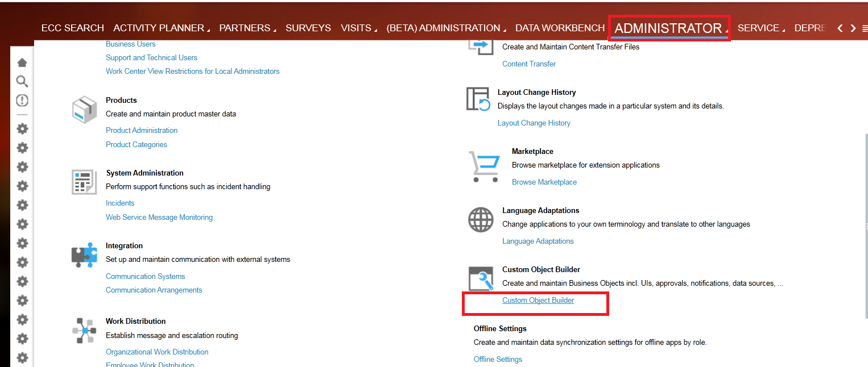Expand the VISITS dropdown arrow

375,30
